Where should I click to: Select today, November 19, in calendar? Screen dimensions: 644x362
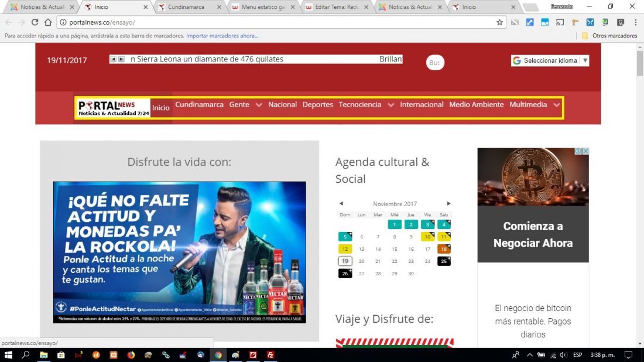tap(345, 261)
